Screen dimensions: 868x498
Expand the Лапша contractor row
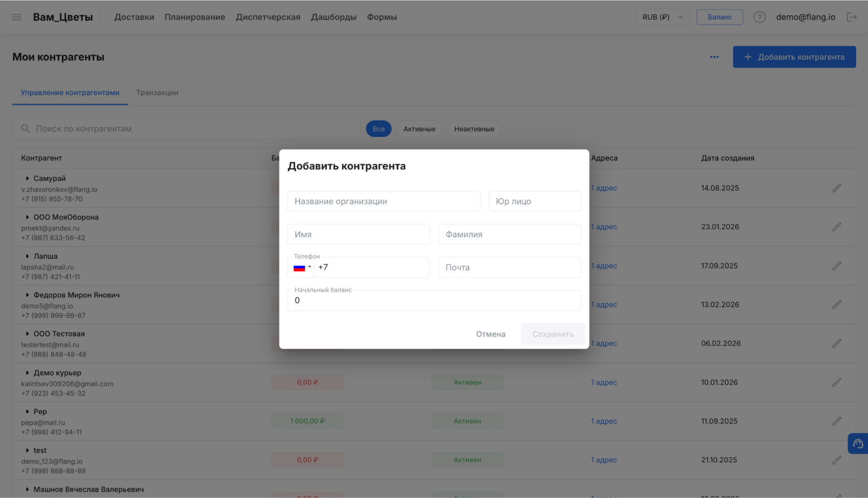(x=28, y=255)
